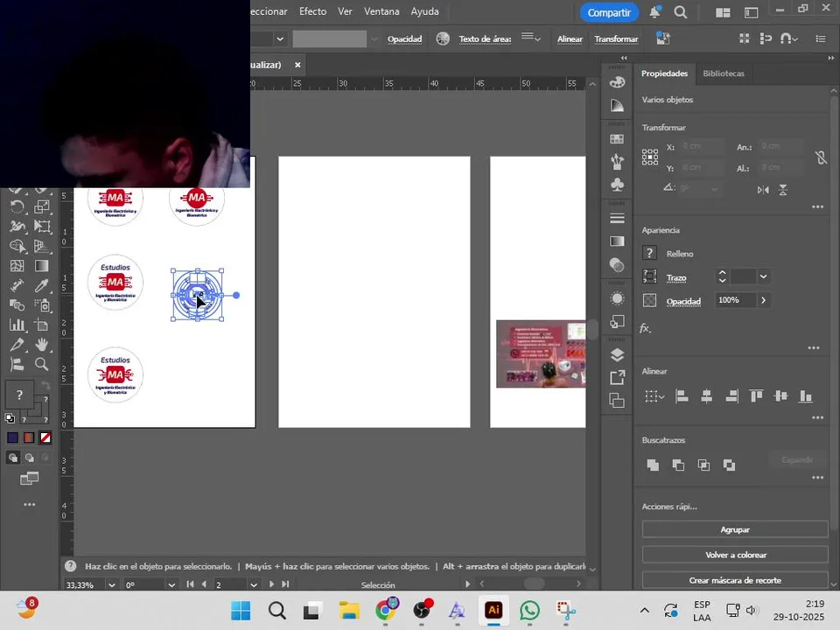Select the Column Graph tool
The image size is (840, 630).
coord(17,325)
